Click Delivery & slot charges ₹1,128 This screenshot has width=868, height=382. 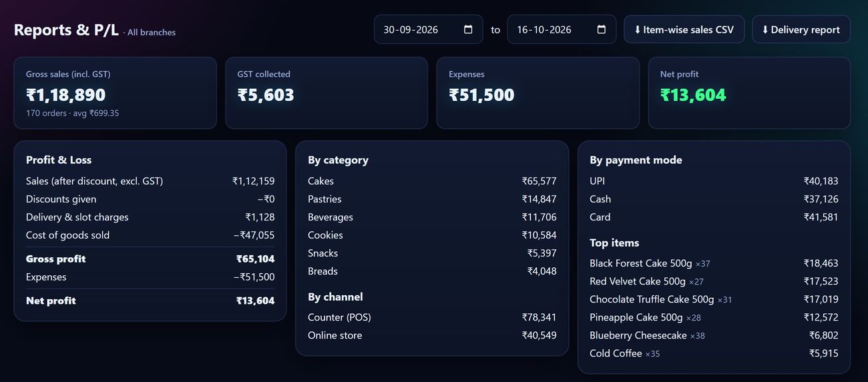[x=260, y=217]
